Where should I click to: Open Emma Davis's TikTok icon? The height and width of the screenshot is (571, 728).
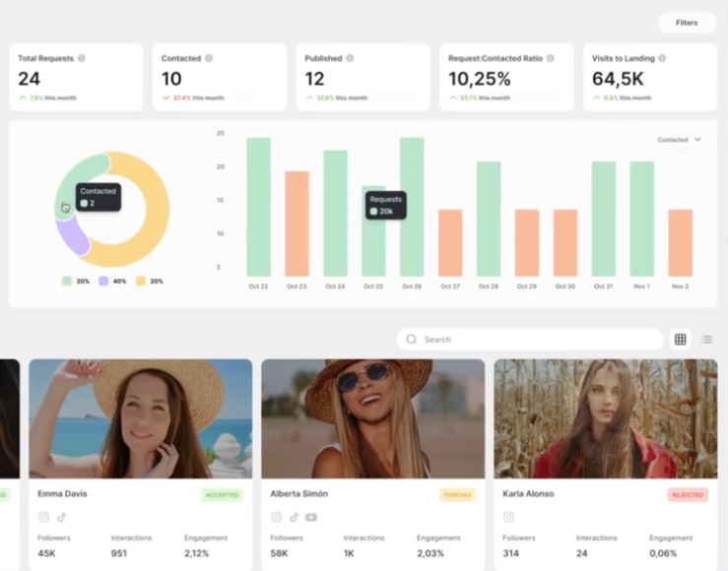click(x=61, y=517)
